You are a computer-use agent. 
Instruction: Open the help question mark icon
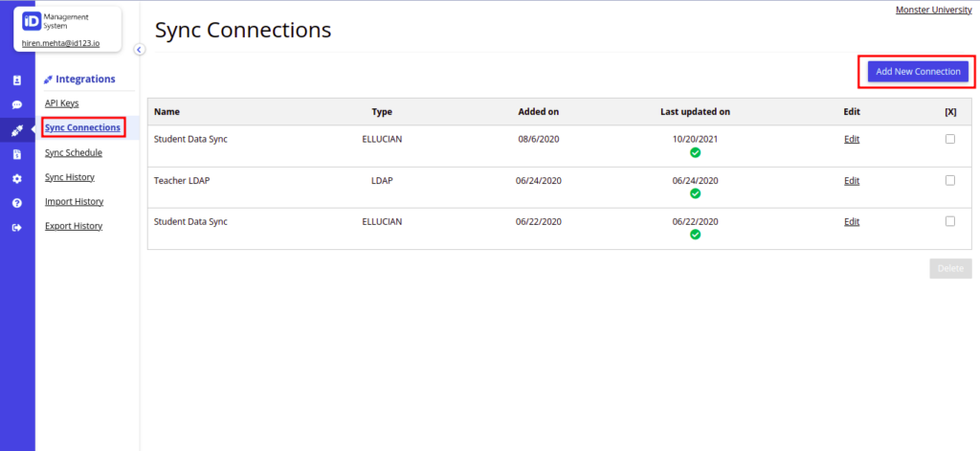[17, 203]
